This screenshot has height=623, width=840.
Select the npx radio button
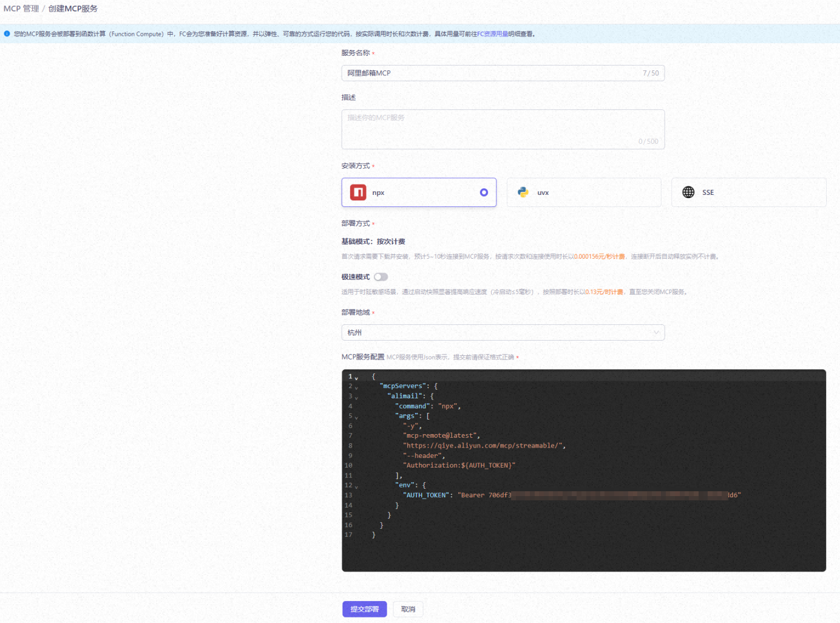484,192
